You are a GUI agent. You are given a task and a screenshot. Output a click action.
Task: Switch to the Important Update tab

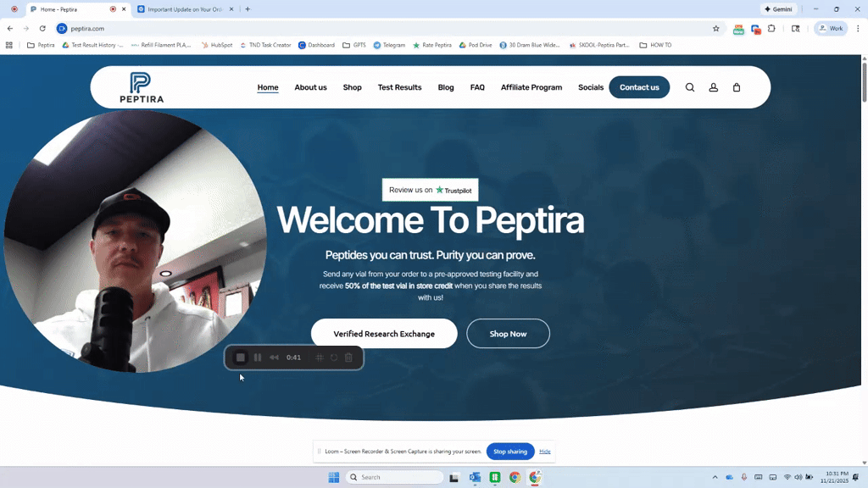click(x=186, y=8)
